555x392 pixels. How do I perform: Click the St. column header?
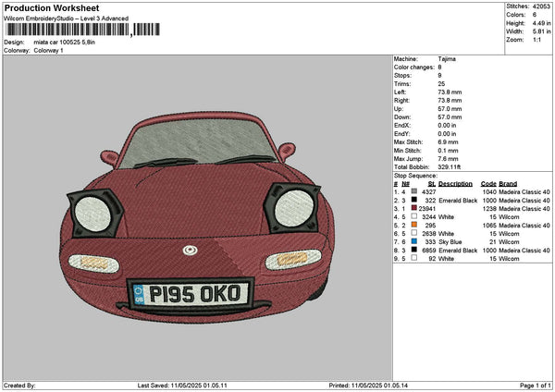pos(431,182)
